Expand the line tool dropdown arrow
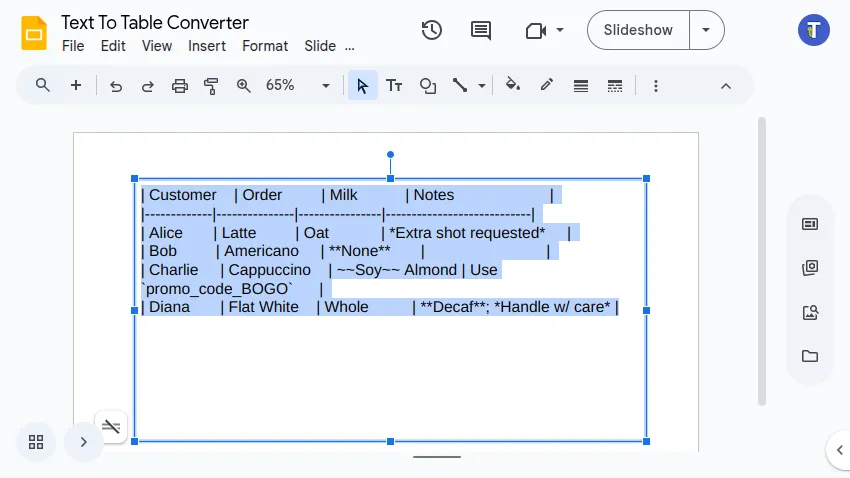 point(482,86)
